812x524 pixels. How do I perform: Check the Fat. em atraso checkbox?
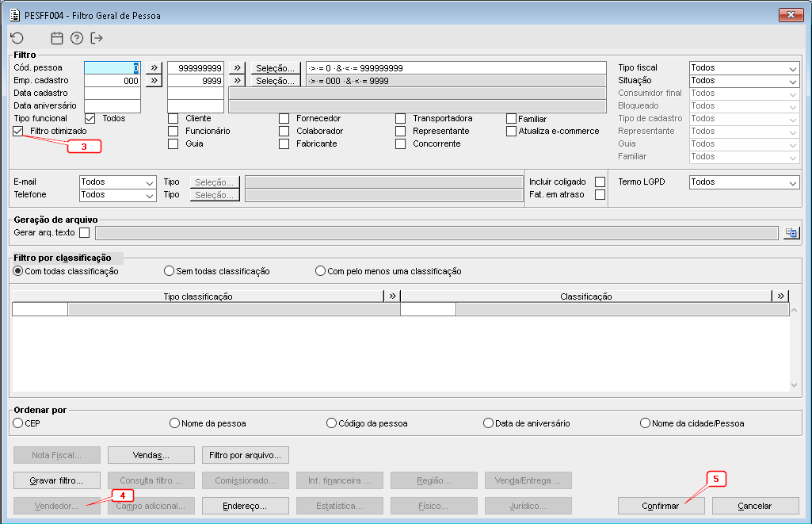(600, 195)
